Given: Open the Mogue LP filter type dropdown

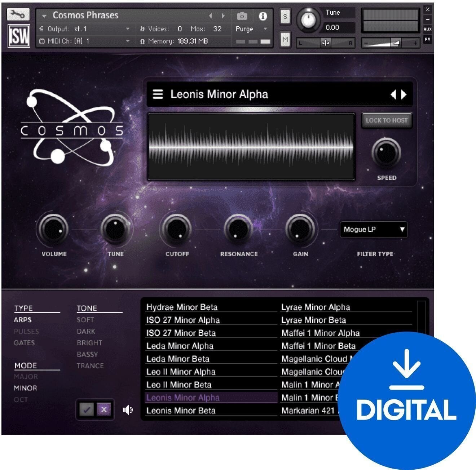Looking at the screenshot, I should pos(373,230).
